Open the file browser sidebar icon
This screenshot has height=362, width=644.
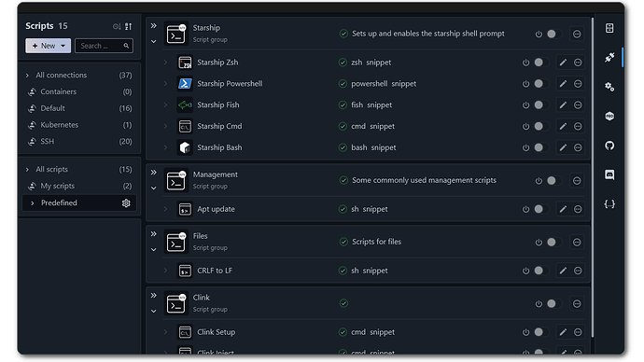coord(609,28)
